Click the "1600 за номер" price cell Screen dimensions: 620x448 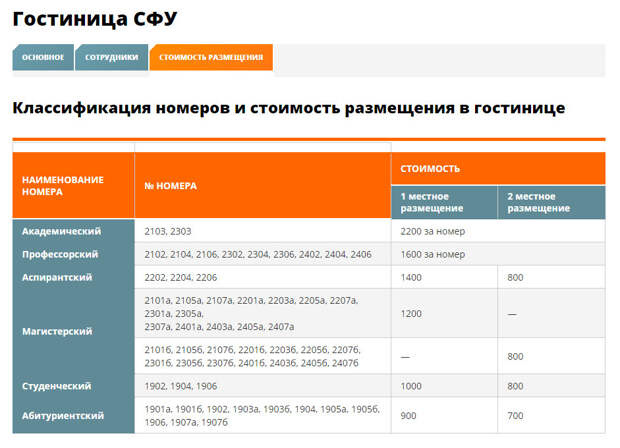coord(433,254)
